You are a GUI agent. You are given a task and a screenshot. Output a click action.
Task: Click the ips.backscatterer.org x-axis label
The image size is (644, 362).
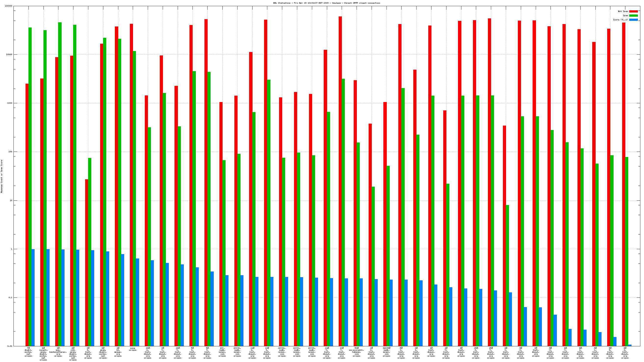[x=58, y=352]
